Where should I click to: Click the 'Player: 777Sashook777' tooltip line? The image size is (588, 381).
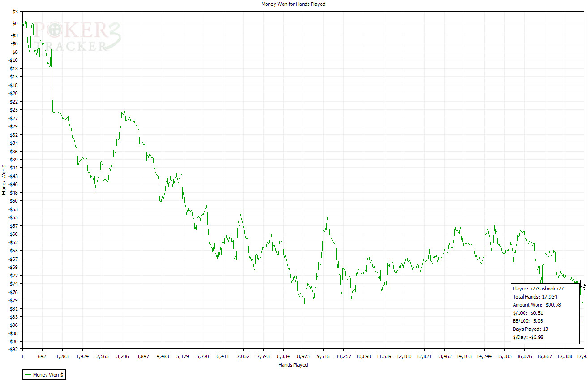[x=538, y=289]
